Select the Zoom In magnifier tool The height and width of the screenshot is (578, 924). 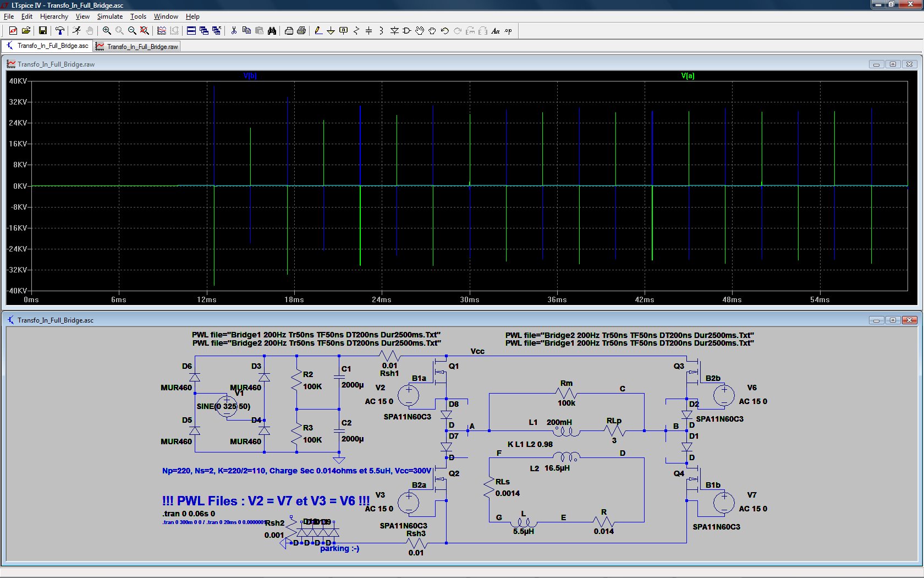107,31
